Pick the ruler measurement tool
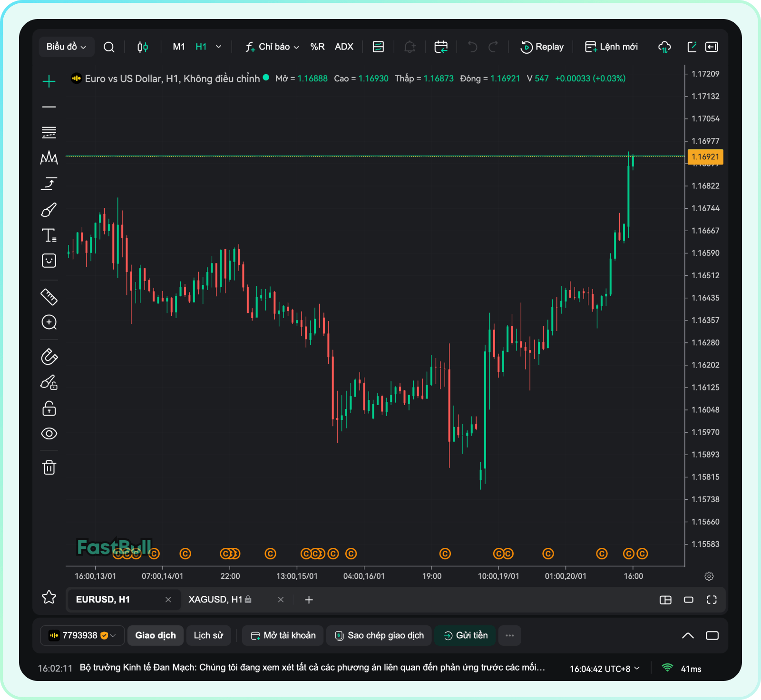Image resolution: width=761 pixels, height=700 pixels. [49, 297]
